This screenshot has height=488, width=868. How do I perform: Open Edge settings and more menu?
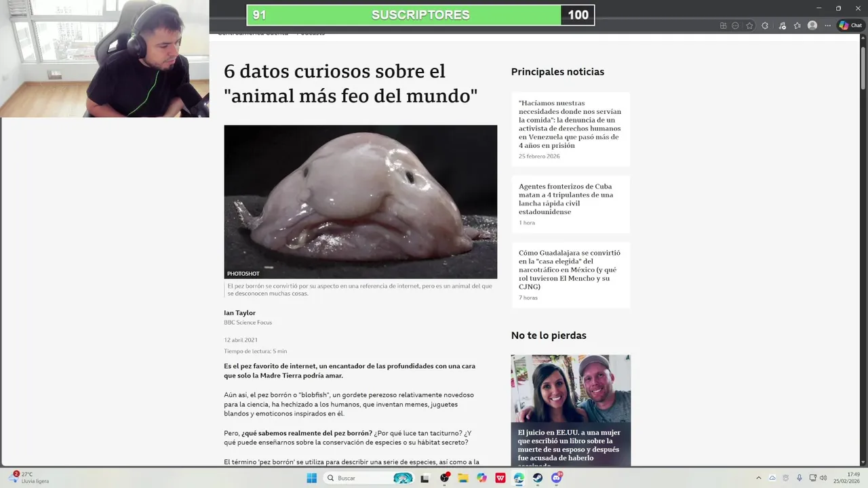828,26
